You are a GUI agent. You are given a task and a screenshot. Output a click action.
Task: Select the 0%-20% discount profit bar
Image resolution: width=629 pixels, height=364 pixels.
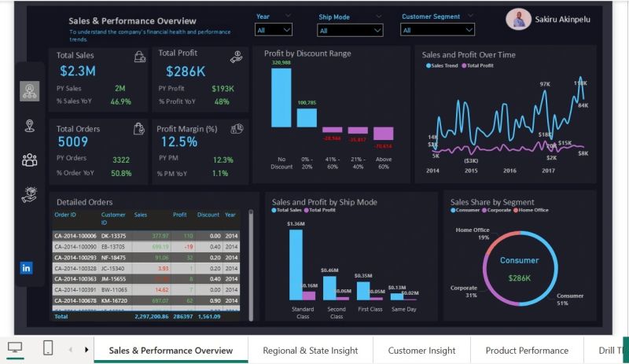(307, 118)
